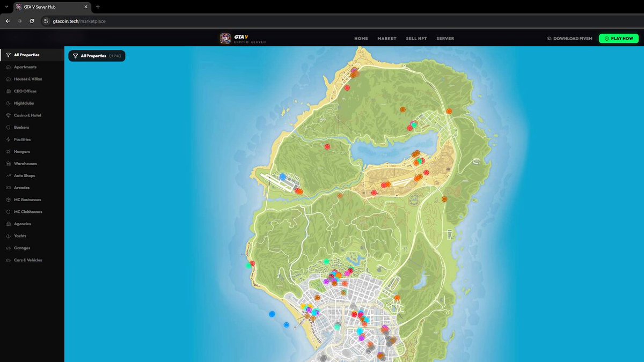Open the MARKET nav item

(x=387, y=39)
